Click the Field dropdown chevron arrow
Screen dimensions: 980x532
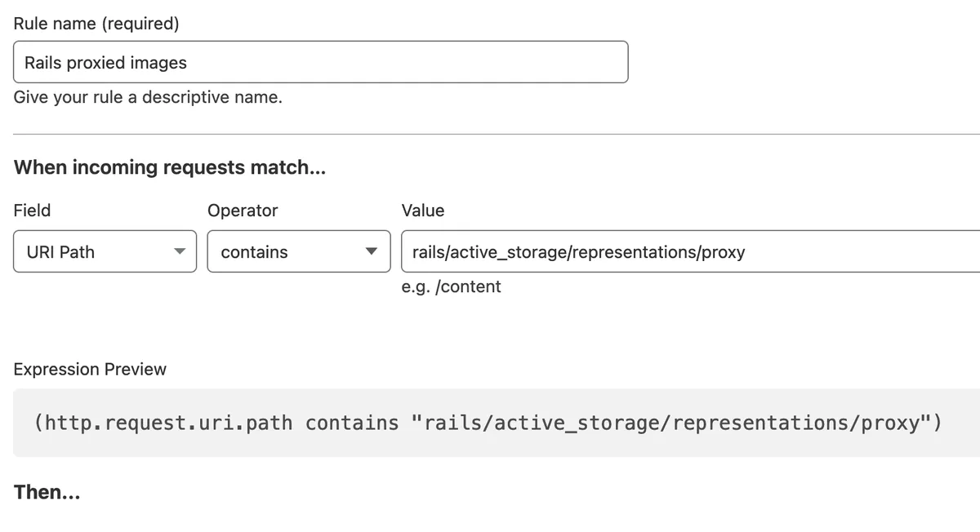point(180,251)
